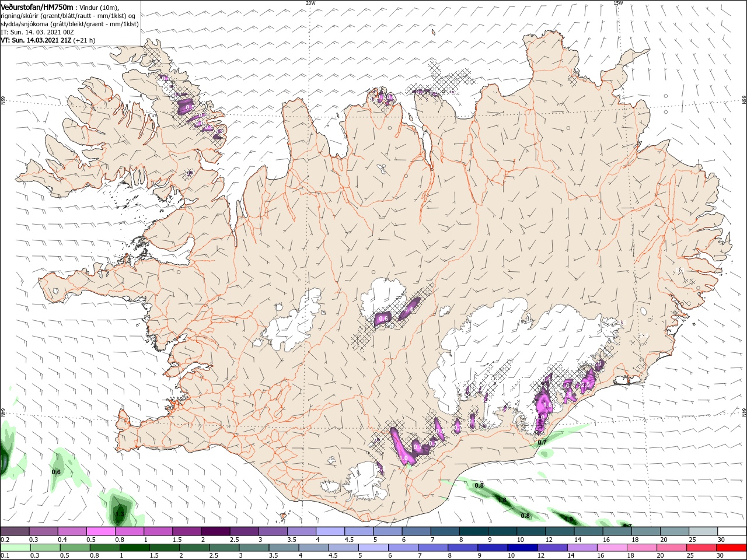Viewport: 747px width, 560px height.
Task: Select the bright red 30 swatch in the lower legend row
Action: pyautogui.click(x=732, y=548)
